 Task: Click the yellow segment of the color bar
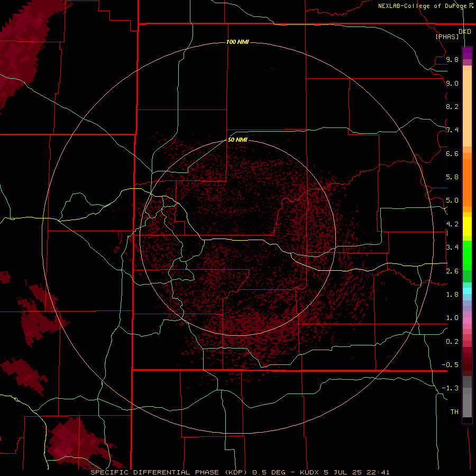pyautogui.click(x=467, y=226)
